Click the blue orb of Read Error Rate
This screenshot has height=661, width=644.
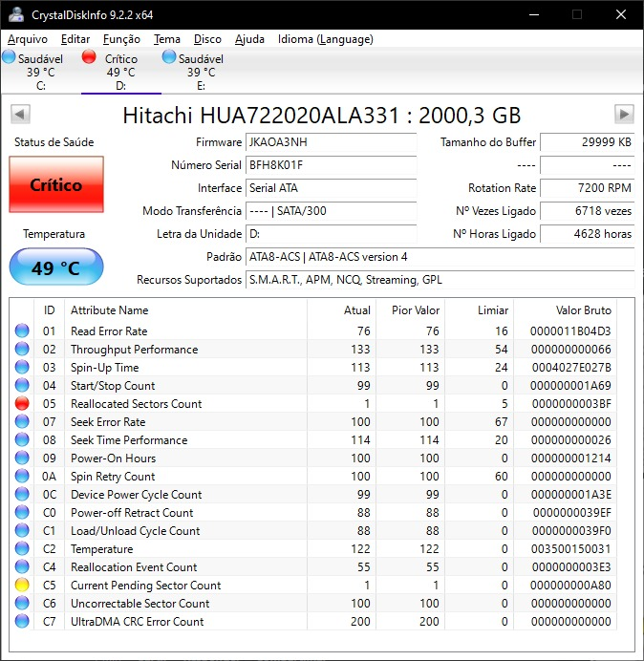click(x=22, y=330)
